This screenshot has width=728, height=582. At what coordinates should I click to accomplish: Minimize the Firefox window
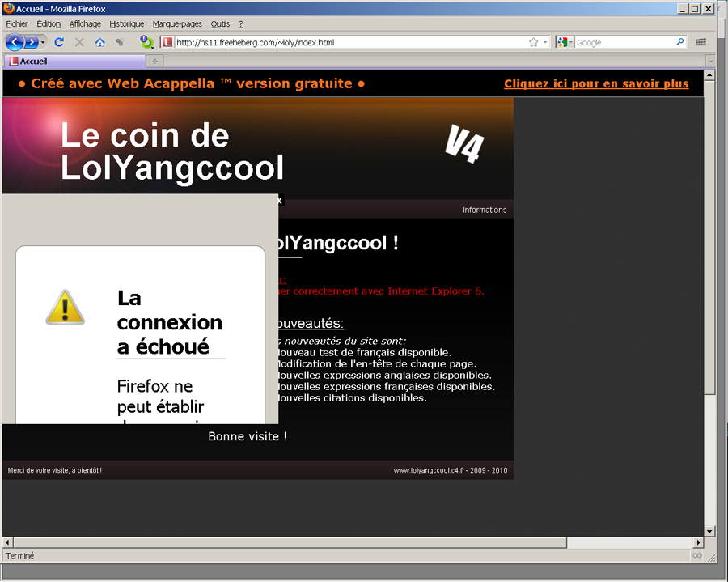pyautogui.click(x=683, y=8)
